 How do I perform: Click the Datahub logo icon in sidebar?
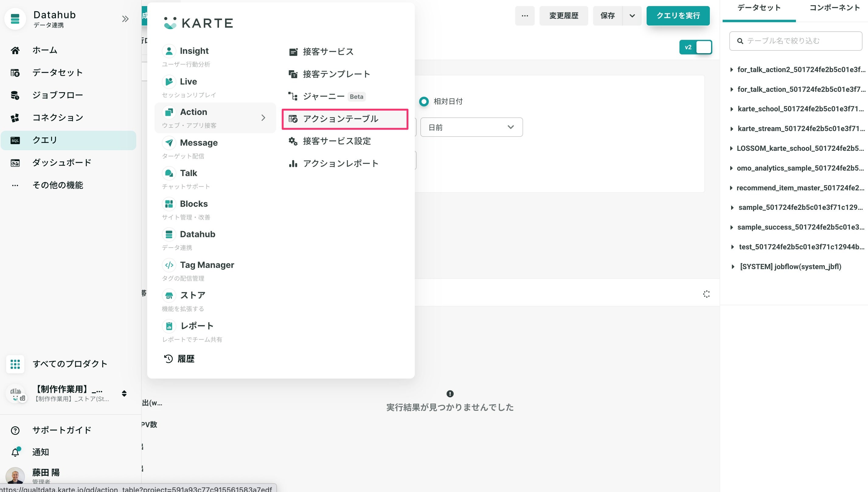(15, 19)
